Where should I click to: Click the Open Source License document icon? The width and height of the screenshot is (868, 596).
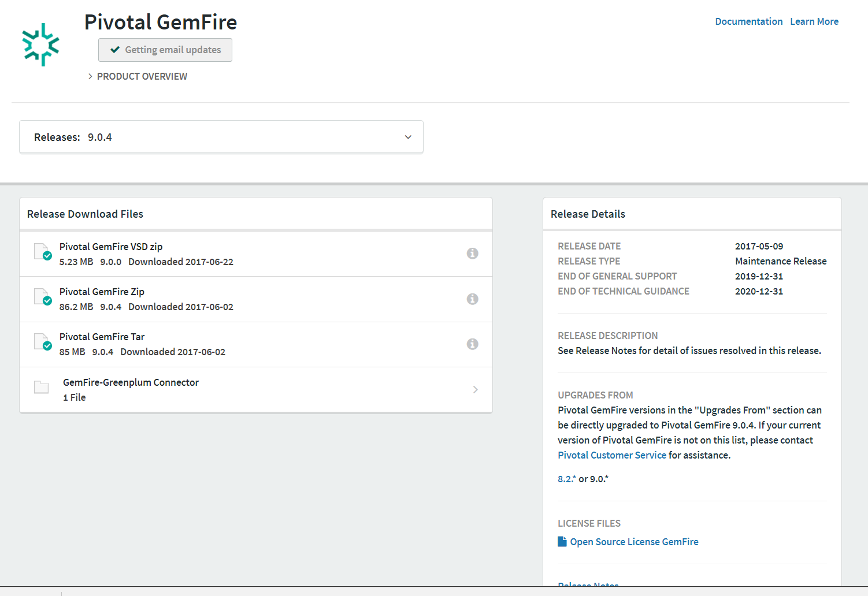562,541
